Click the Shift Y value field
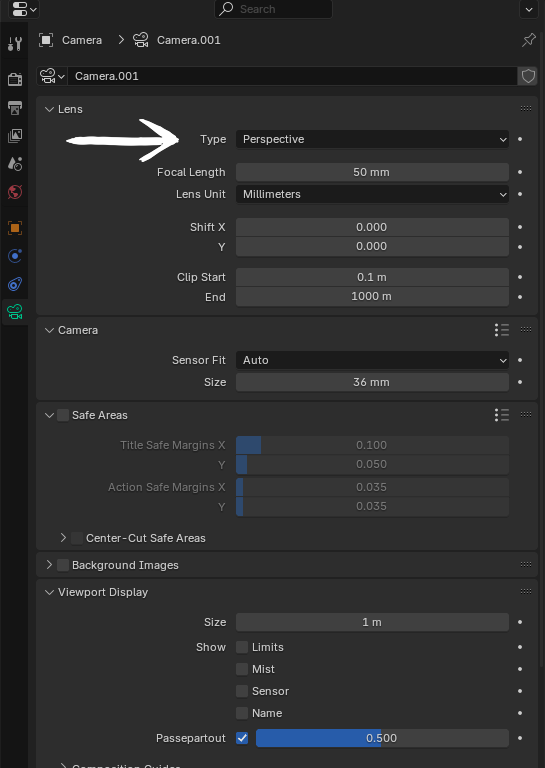 [372, 246]
